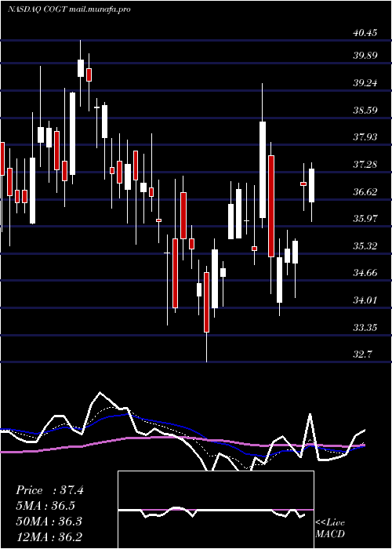Select the 36.62 price axis label
Viewport: 392px width, 549px height.
[365, 191]
